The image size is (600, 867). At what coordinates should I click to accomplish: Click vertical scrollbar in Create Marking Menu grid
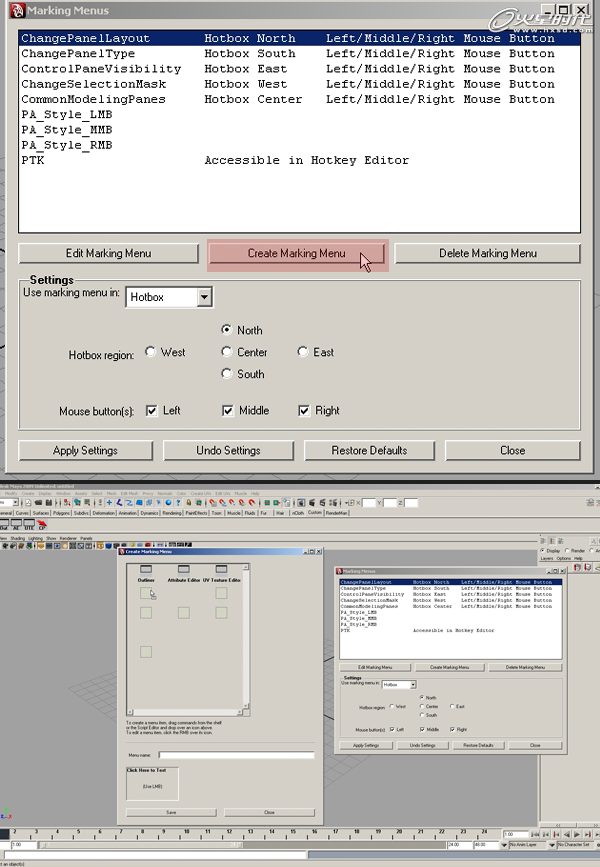[246, 636]
